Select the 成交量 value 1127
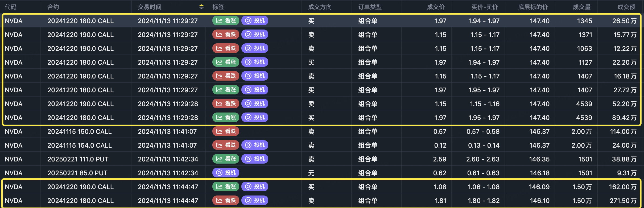This screenshot has height=208, width=644. pos(585,62)
